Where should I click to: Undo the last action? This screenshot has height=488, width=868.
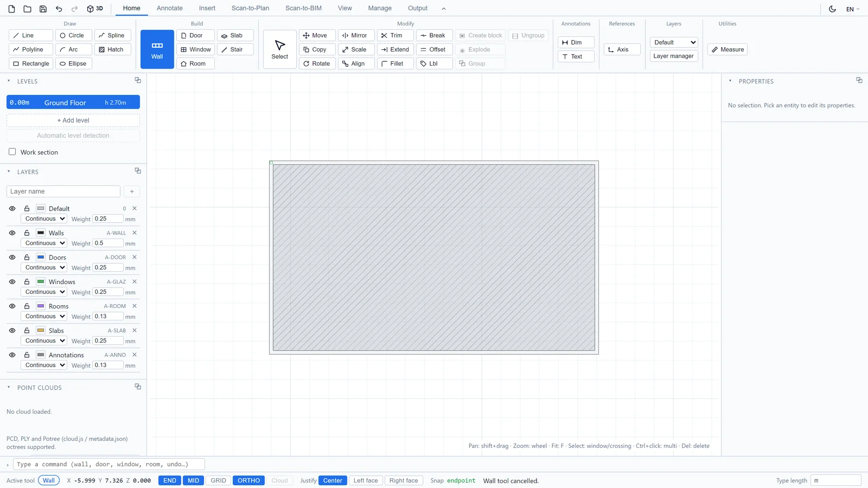[x=59, y=9]
